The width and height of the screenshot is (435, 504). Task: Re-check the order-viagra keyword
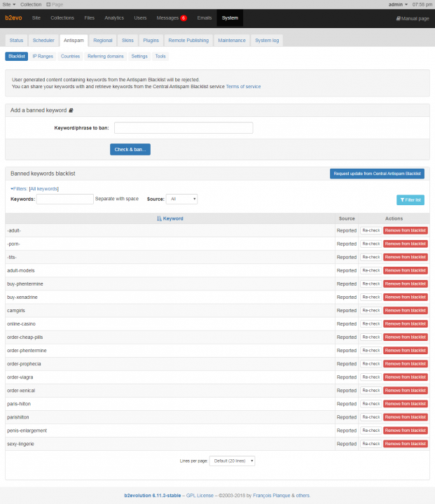tap(371, 377)
